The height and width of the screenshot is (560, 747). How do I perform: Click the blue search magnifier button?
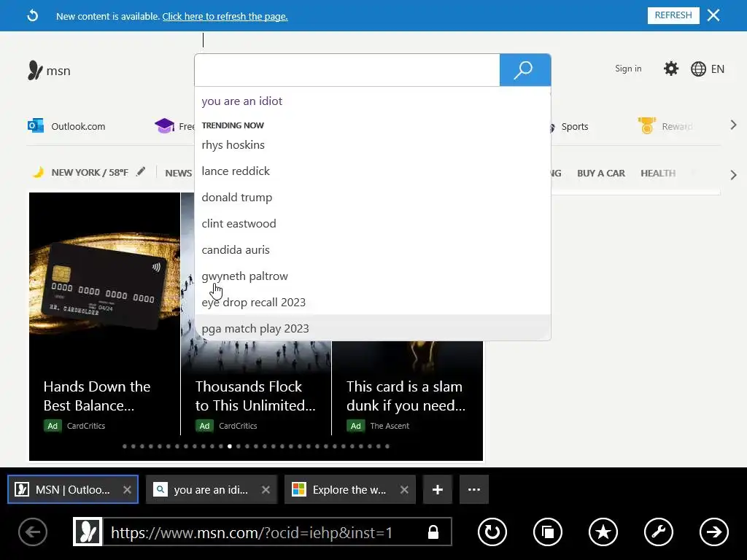[x=525, y=70]
